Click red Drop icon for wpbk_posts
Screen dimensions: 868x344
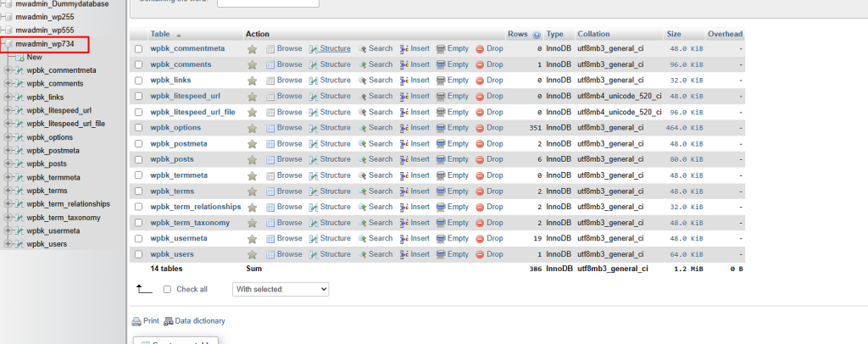point(480,160)
